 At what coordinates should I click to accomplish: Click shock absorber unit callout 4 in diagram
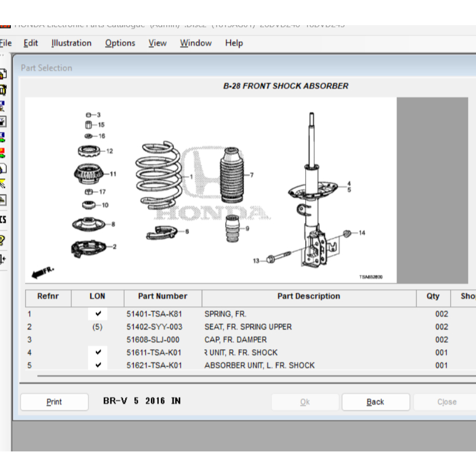coord(349,184)
